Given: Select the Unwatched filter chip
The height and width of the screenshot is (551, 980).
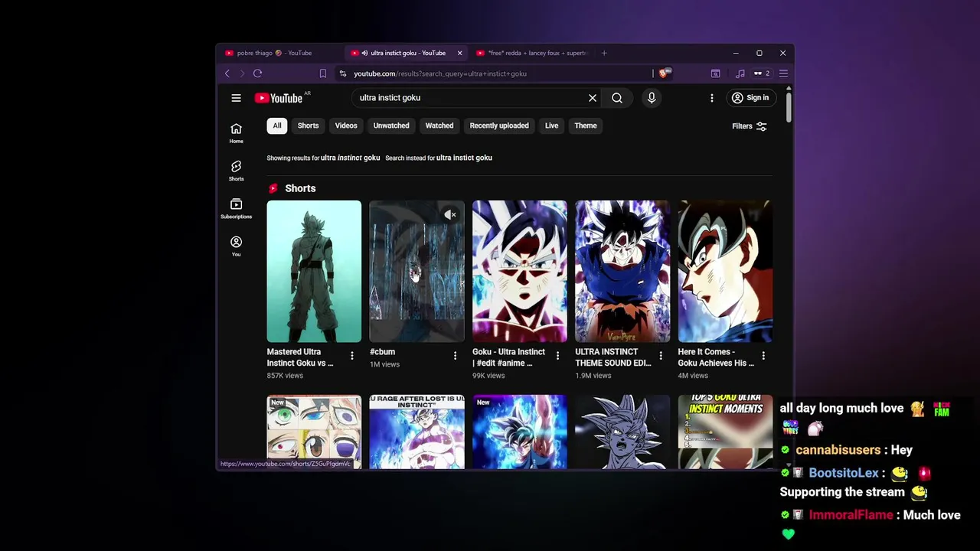Looking at the screenshot, I should 391,126.
